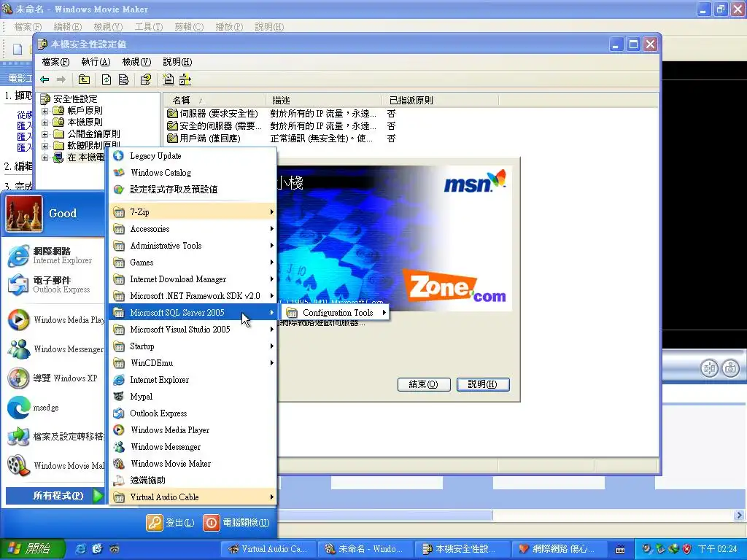Screen dimensions: 747x560
Task: Open 工具(T) menu in Movie Maker
Action: tap(149, 27)
